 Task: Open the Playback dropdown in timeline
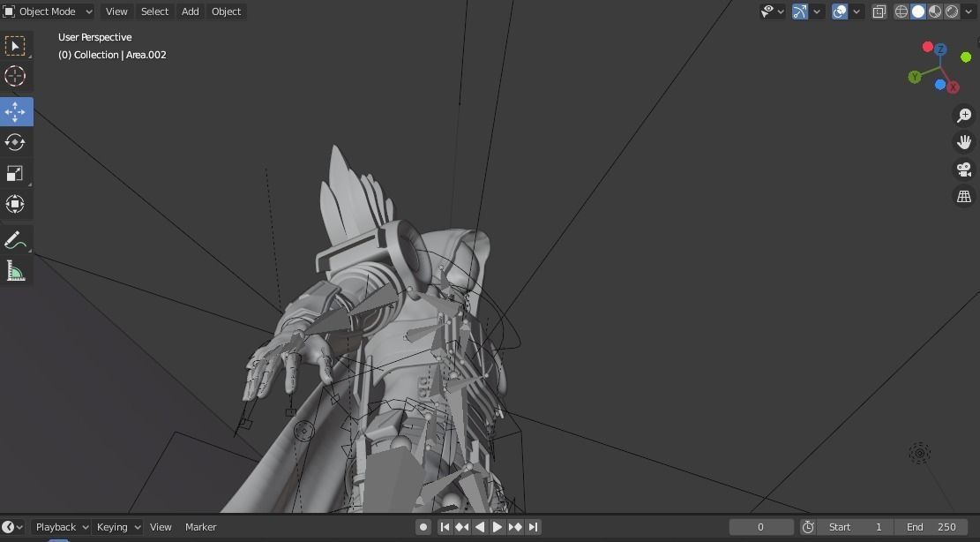point(61,527)
